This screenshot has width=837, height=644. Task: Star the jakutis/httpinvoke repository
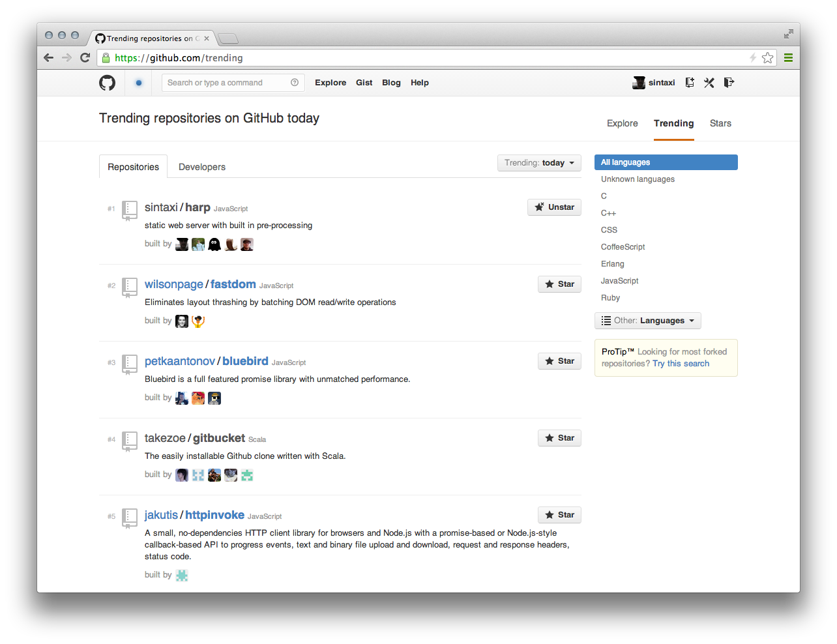(559, 515)
